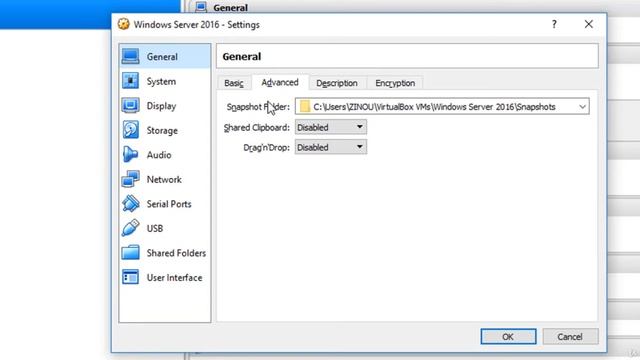The height and width of the screenshot is (360, 640).
Task: Switch to the Basic tab
Action: tap(234, 83)
